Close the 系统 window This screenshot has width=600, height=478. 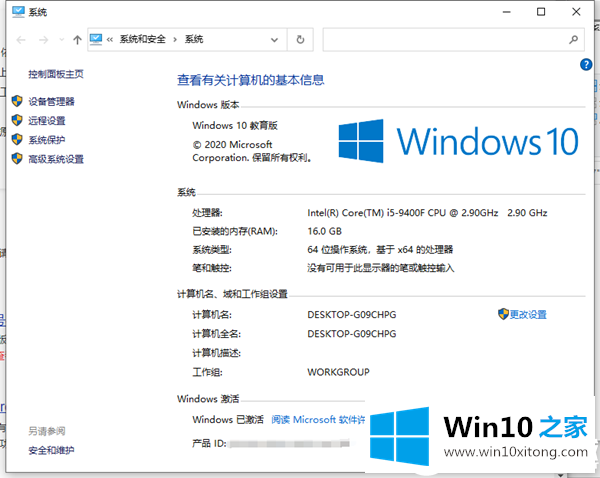tap(576, 12)
